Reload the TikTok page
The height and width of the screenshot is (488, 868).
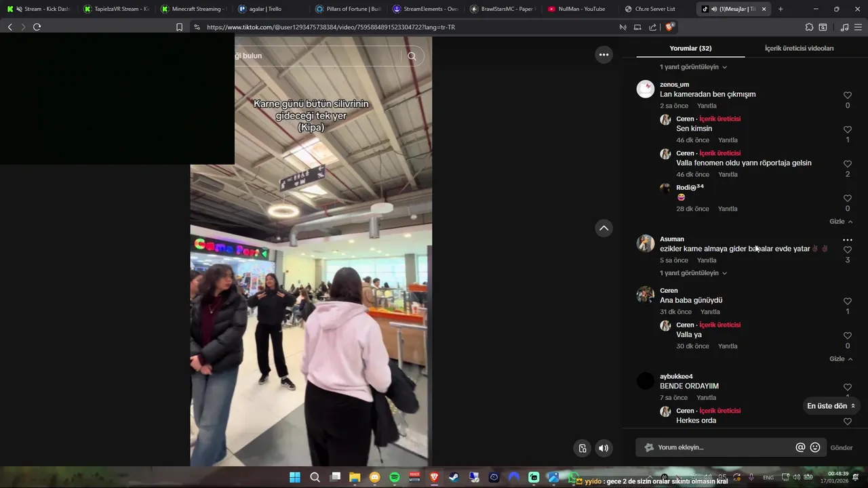pyautogui.click(x=37, y=27)
